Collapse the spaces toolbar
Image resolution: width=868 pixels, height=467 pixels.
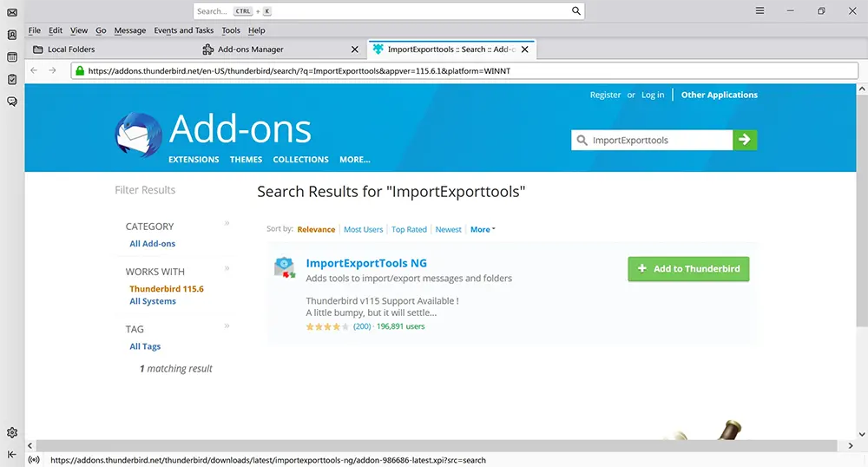tap(12, 454)
